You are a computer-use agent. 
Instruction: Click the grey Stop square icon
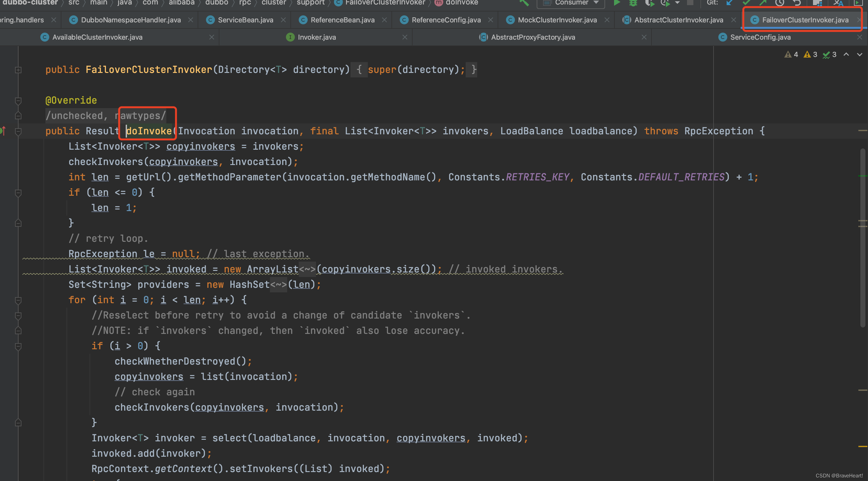click(x=690, y=3)
